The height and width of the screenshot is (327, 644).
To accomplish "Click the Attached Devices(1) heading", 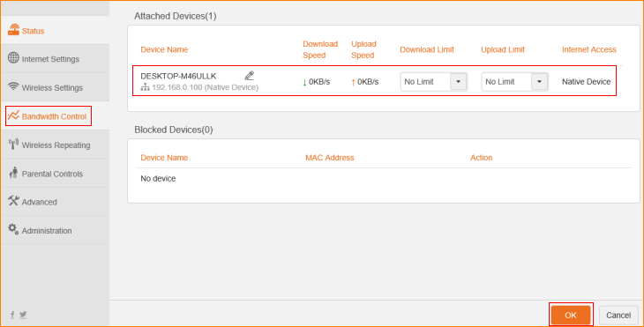I will [x=176, y=16].
